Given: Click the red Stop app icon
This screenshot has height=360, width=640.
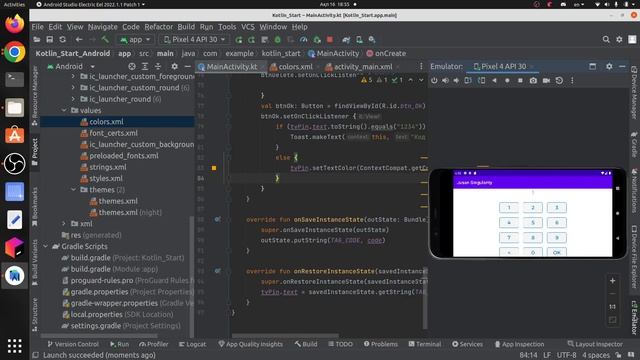Looking at the screenshot, I should click(330, 40).
